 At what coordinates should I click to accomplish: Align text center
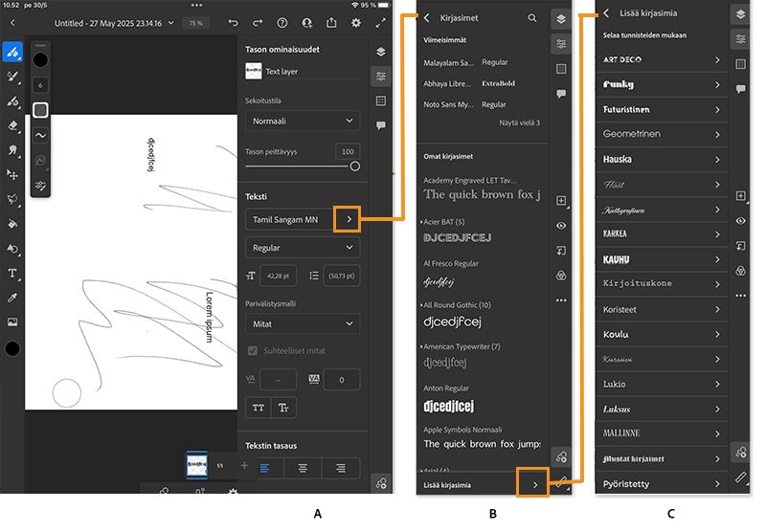[303, 469]
